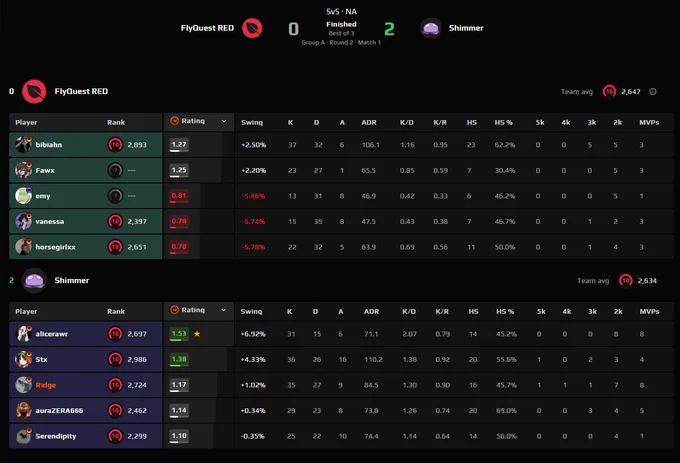Image resolution: width=680 pixels, height=463 pixels.
Task: Click the info icon next to FlyQuest team avg
Action: [653, 91]
